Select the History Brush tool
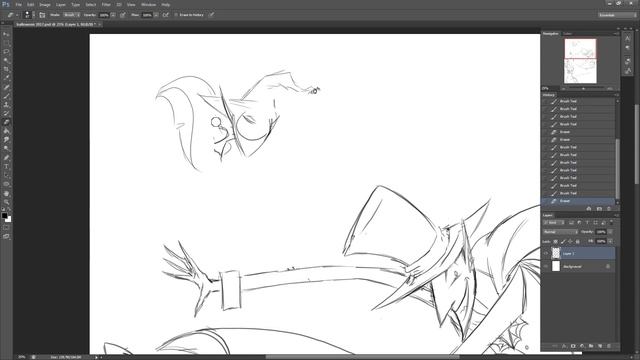This screenshot has width=640, height=360. [6, 113]
